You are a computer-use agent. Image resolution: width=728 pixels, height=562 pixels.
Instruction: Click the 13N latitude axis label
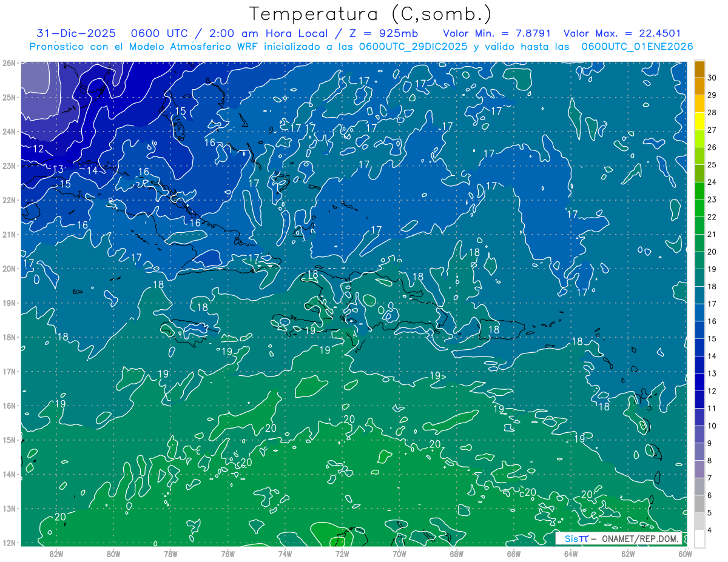point(8,508)
